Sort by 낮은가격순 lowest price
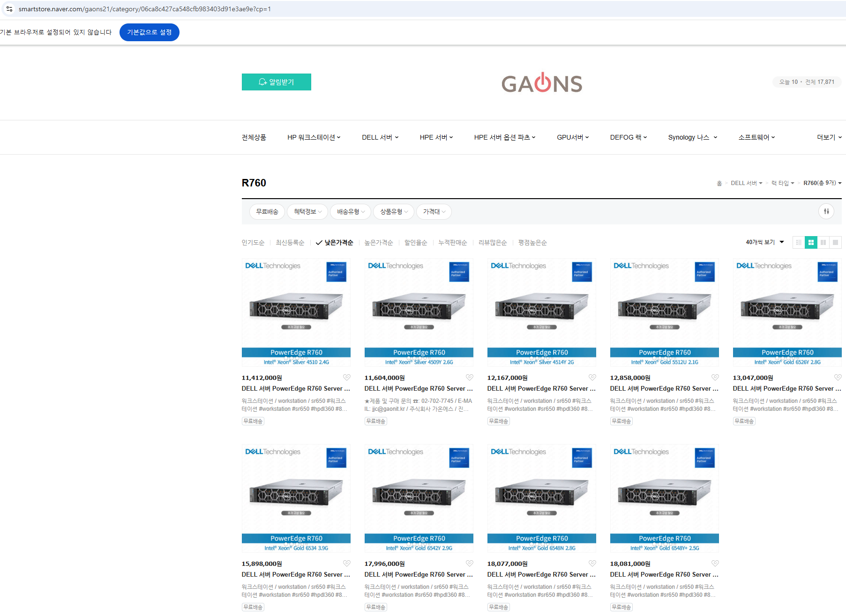The width and height of the screenshot is (846, 616). tap(335, 243)
